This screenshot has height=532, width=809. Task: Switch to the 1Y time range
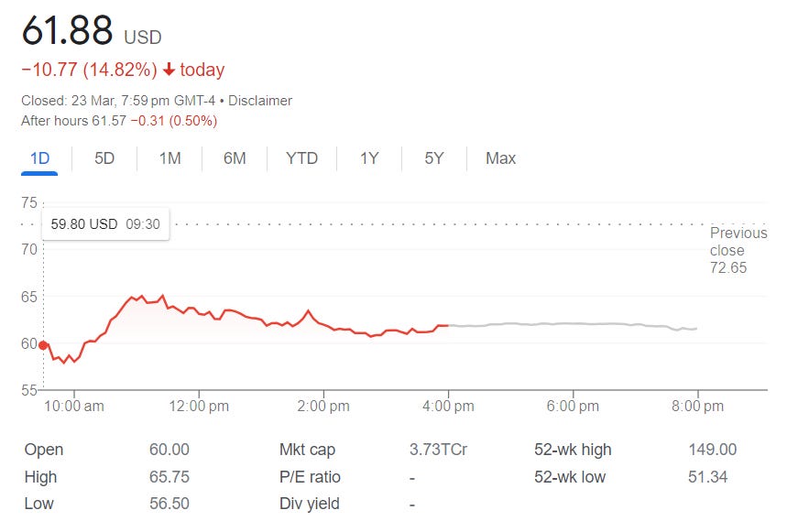[x=370, y=158]
